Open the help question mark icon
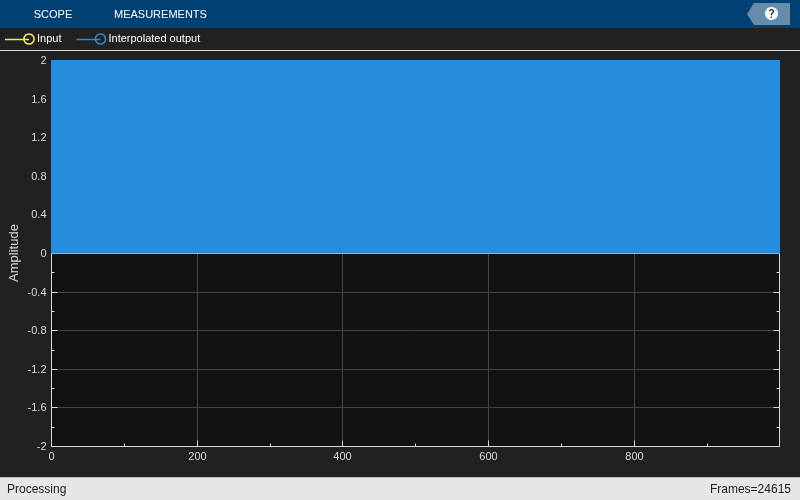The image size is (800, 500). coord(771,14)
